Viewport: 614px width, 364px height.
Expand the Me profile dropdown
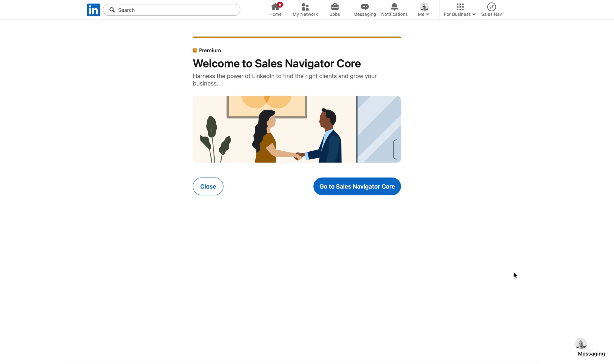coord(424,9)
